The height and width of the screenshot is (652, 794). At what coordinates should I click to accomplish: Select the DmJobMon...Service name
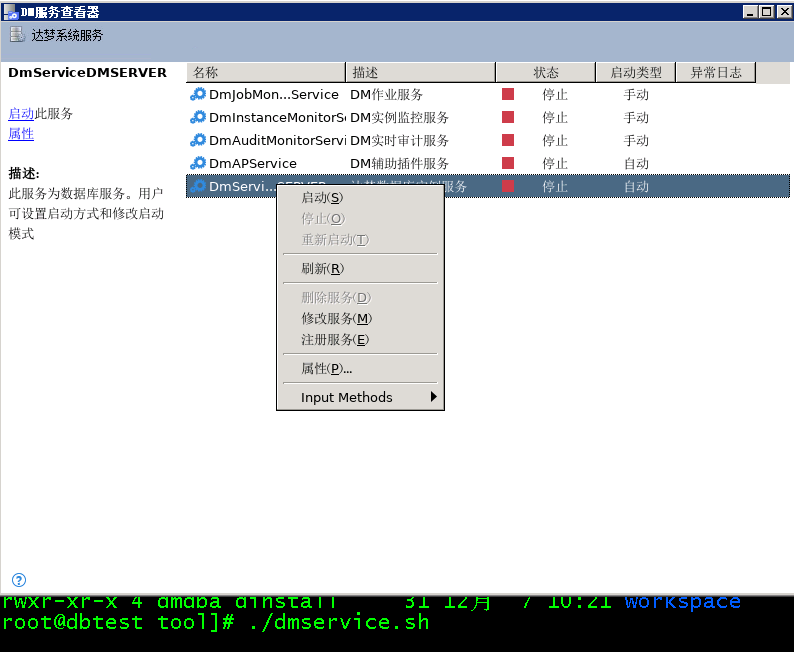coord(273,95)
